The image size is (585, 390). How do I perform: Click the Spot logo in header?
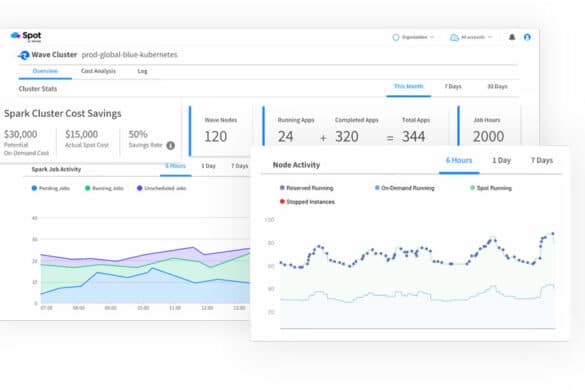click(26, 37)
